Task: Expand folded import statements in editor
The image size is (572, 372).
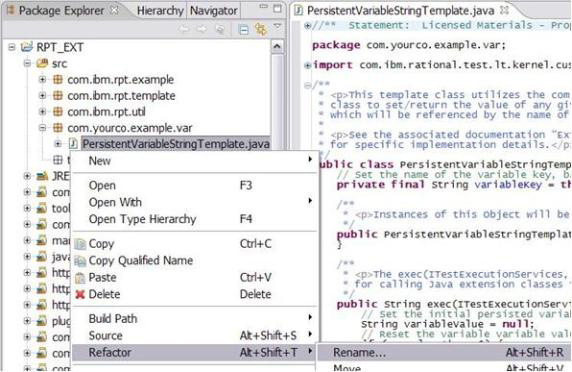Action: (x=308, y=65)
